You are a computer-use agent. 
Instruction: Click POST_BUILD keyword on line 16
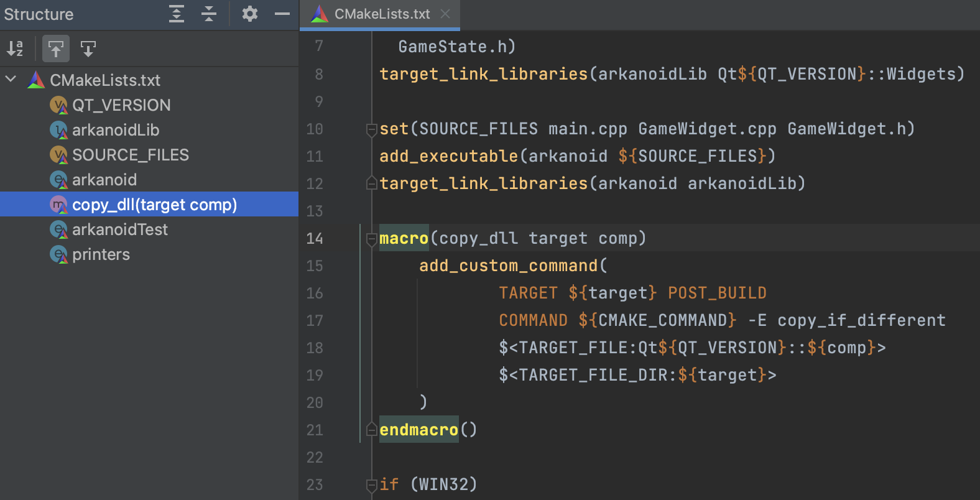pyautogui.click(x=718, y=293)
